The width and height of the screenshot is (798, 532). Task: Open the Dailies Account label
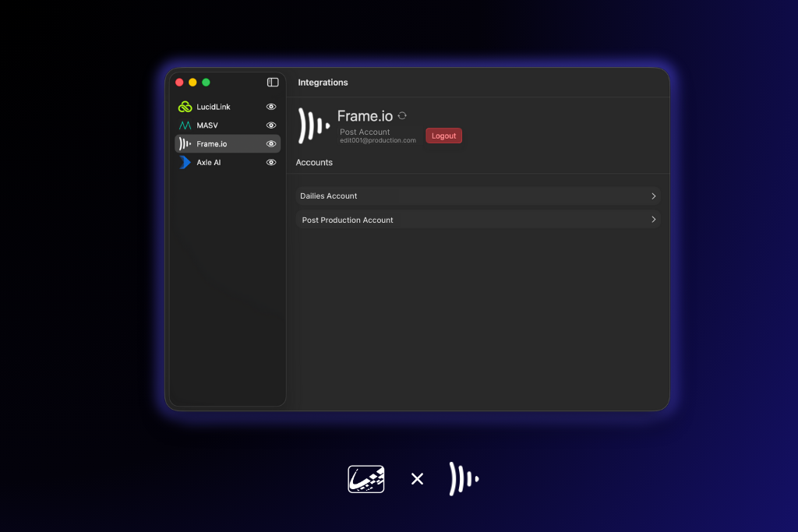[329, 196]
